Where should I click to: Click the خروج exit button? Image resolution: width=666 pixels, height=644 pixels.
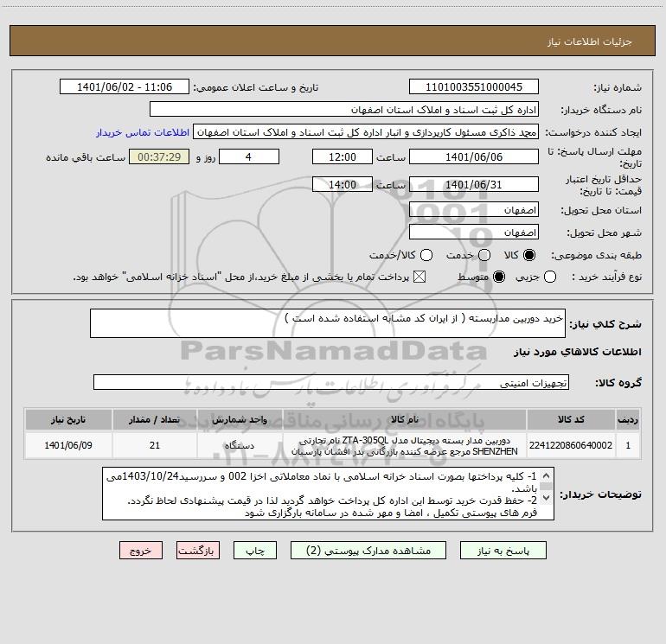(x=141, y=551)
